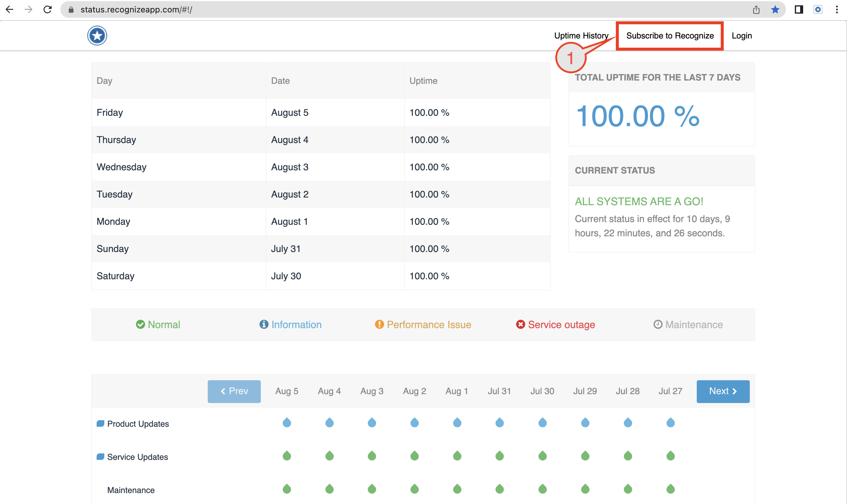Screen dimensions: 847x504
Task: Click the Product Updates drop for Aug 3
Action: pos(372,423)
